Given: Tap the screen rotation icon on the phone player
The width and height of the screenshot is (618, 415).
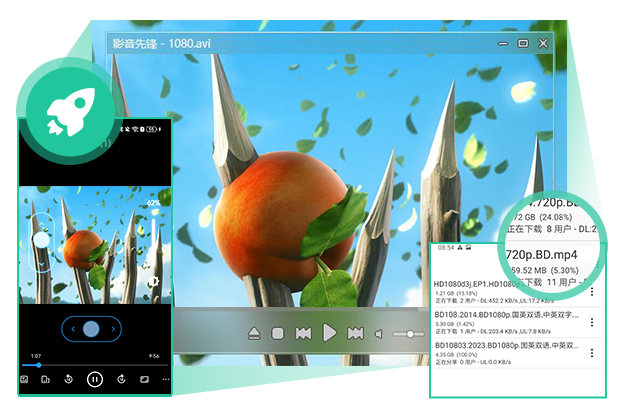Looking at the screenshot, I should 45,380.
